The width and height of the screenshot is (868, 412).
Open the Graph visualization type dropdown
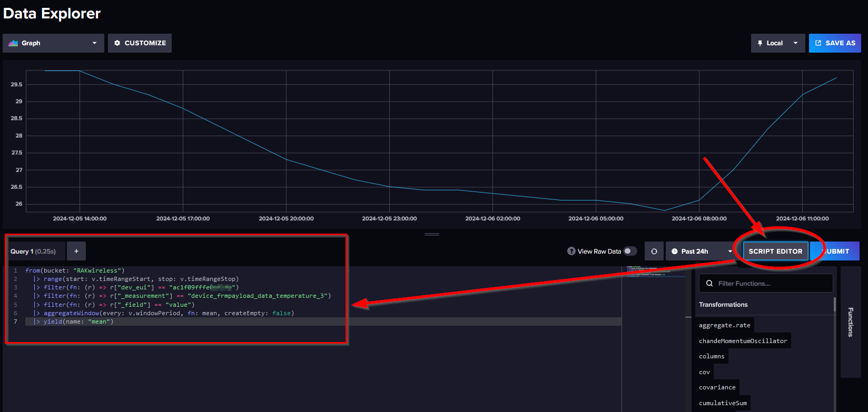53,43
